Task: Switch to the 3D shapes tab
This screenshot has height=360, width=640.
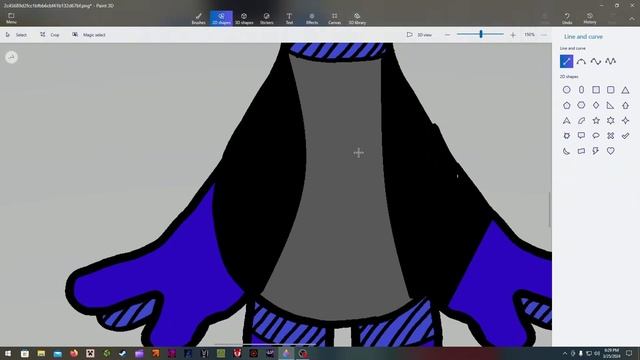Action: coord(244,18)
